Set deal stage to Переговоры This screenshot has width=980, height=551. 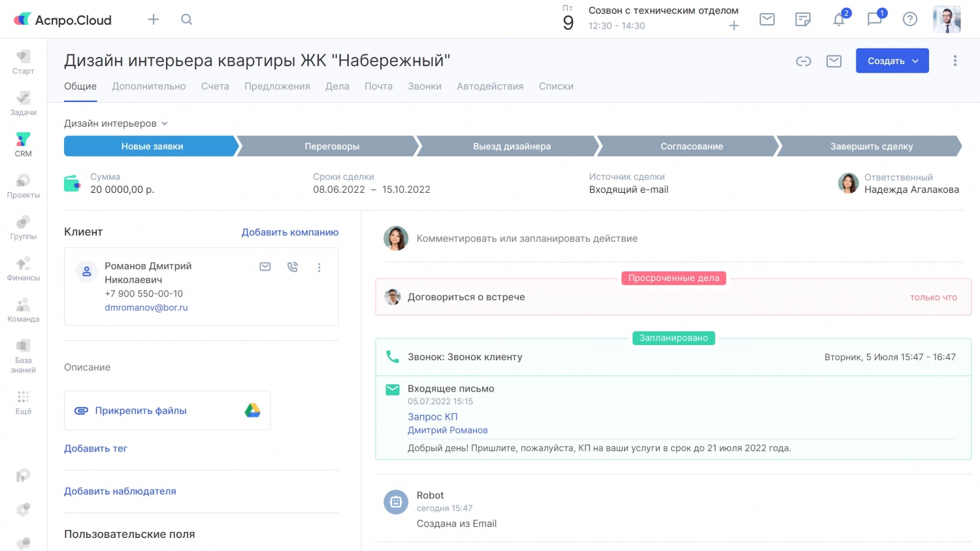point(332,146)
